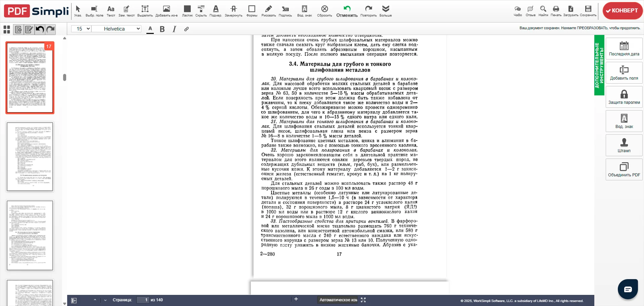Select the Рисовать drawing tool
Screen dimensions: 644x306
[269, 11]
